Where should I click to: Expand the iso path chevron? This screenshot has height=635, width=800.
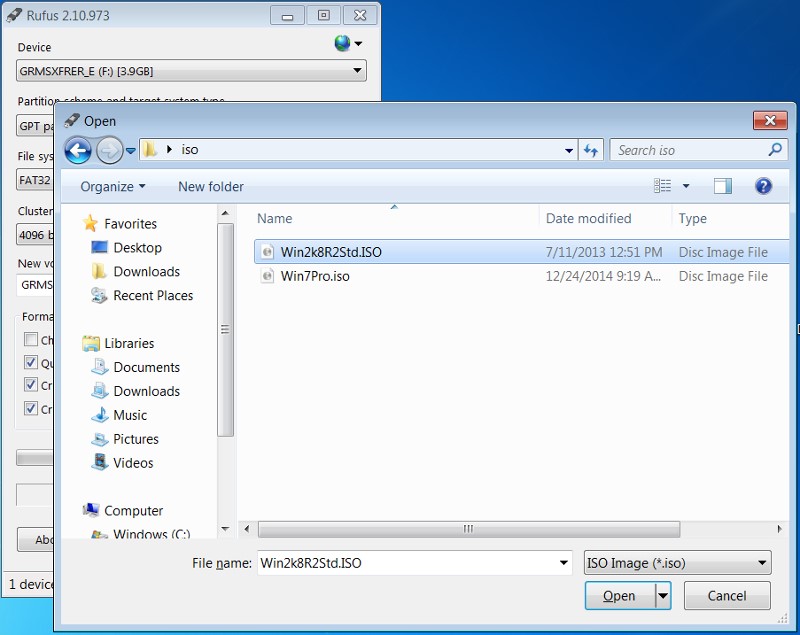[169, 149]
